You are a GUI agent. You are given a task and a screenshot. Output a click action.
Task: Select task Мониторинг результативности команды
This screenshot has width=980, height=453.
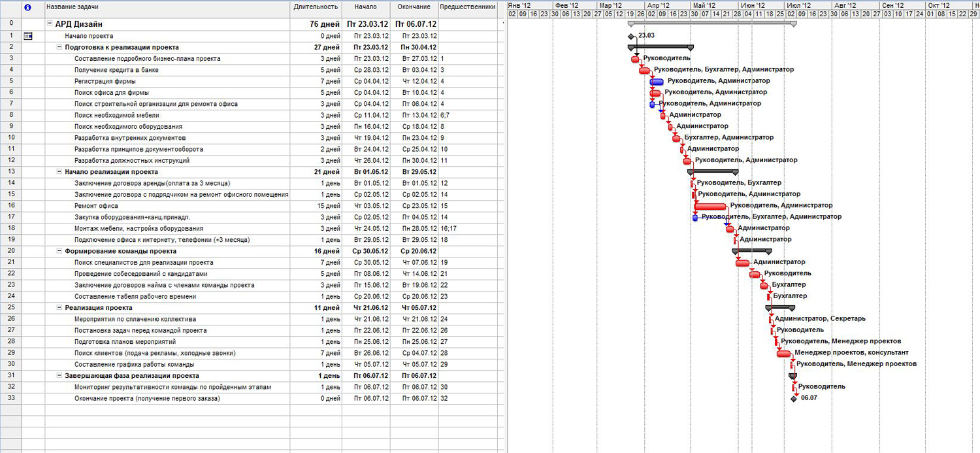coord(172,387)
